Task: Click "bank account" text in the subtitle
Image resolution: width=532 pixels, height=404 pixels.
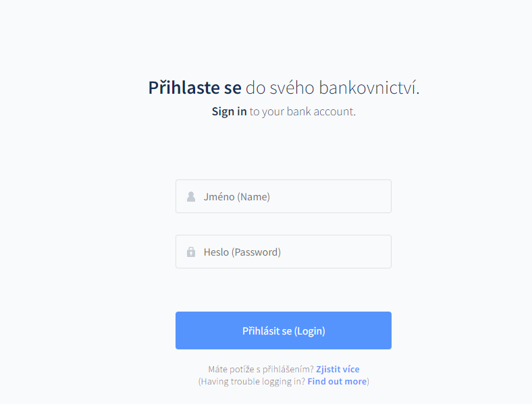Action: (319, 111)
